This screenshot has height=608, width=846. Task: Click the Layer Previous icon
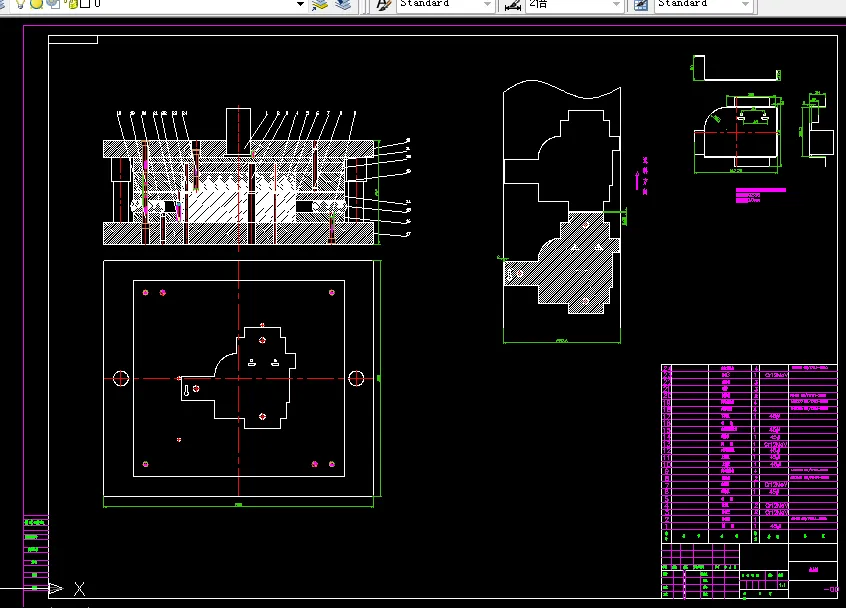[x=343, y=4]
